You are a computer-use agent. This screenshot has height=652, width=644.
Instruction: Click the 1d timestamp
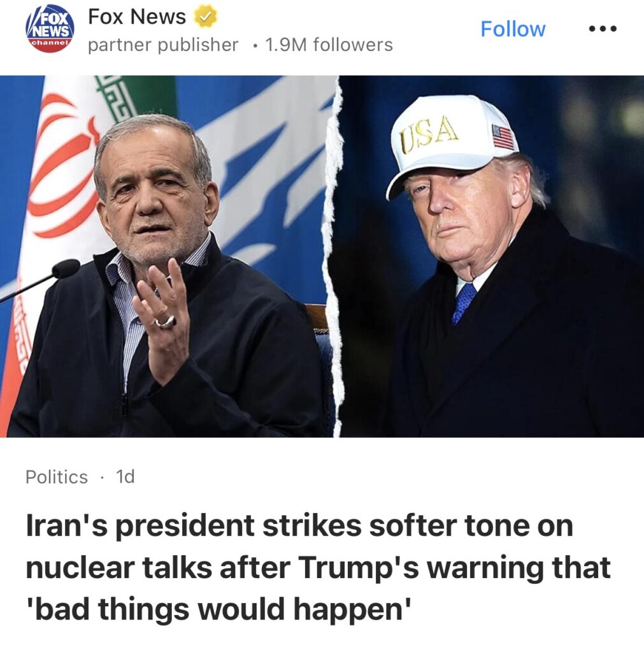coord(125,476)
